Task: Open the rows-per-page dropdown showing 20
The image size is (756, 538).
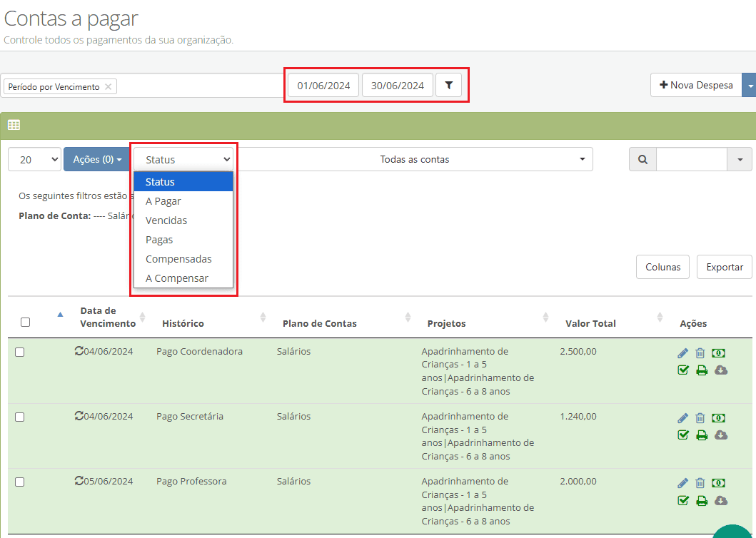Action: (35, 159)
